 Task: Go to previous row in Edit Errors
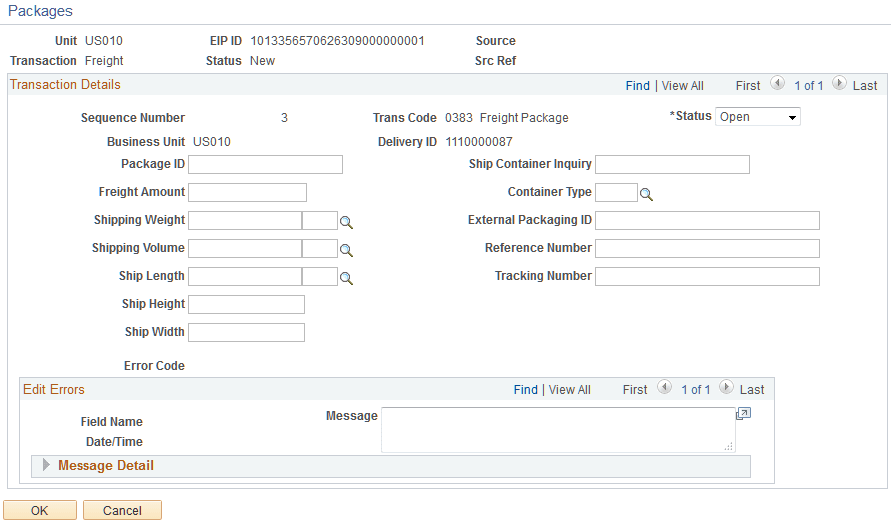click(x=664, y=388)
